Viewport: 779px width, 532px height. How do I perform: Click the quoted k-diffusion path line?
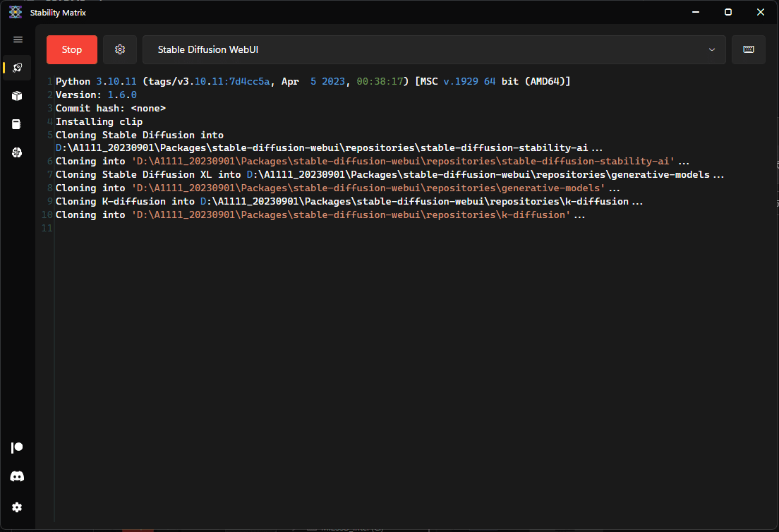click(x=320, y=215)
